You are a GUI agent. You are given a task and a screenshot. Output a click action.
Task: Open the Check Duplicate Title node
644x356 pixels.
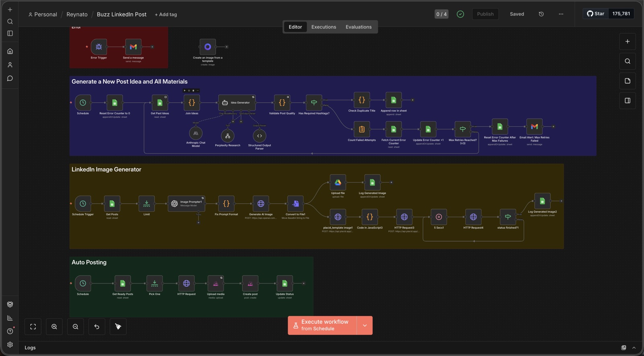[362, 100]
